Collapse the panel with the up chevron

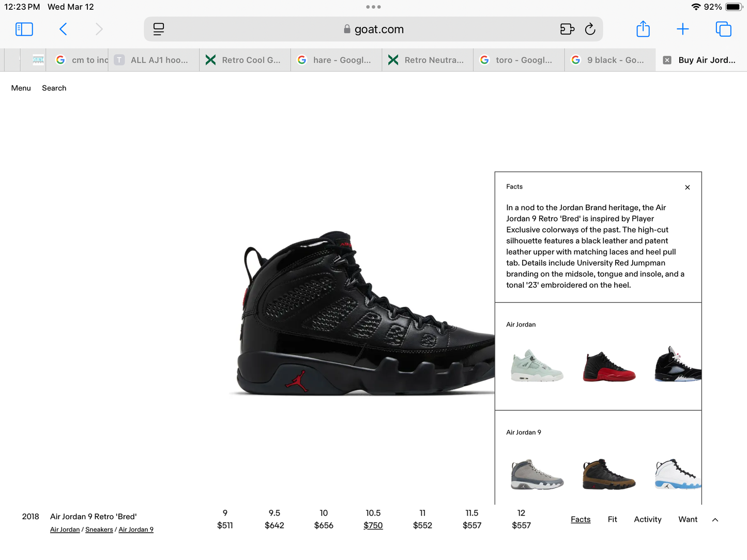click(x=715, y=520)
